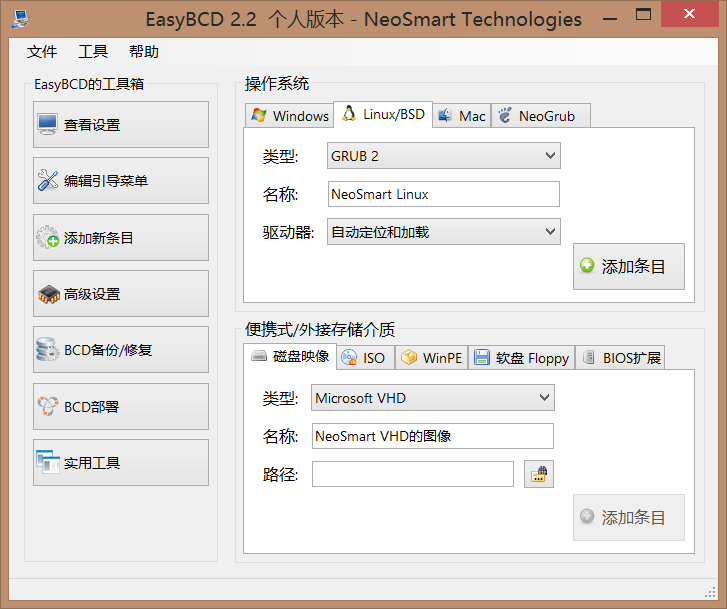Click the EasyBCD app icon in title bar
The image size is (727, 609).
coord(21,19)
